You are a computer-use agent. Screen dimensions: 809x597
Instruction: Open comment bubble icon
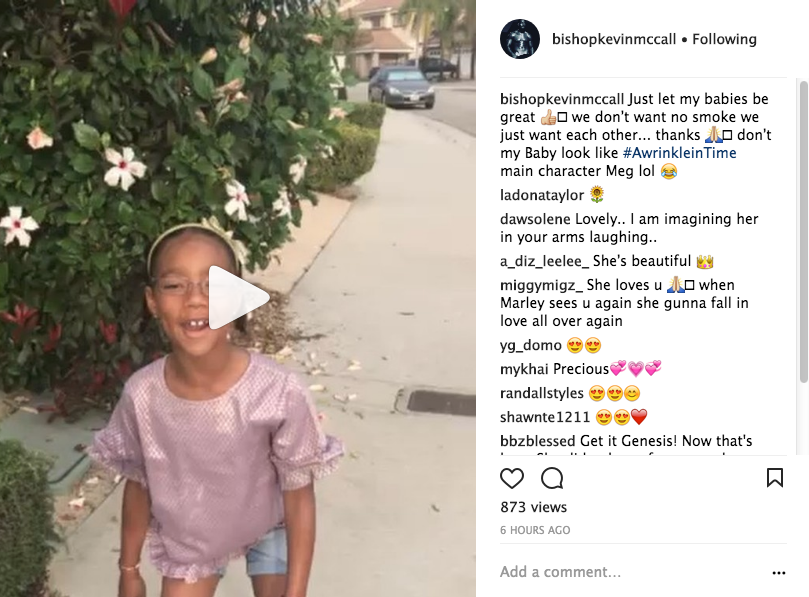[552, 478]
